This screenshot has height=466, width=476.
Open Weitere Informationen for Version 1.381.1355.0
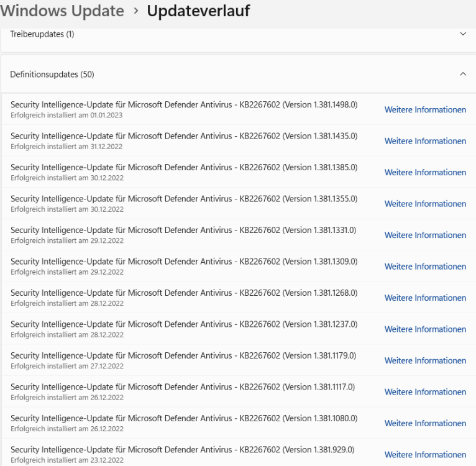[425, 204]
